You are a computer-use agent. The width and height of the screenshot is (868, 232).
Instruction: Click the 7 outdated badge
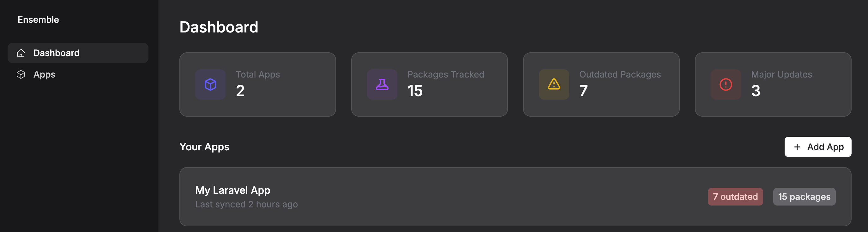click(x=735, y=197)
